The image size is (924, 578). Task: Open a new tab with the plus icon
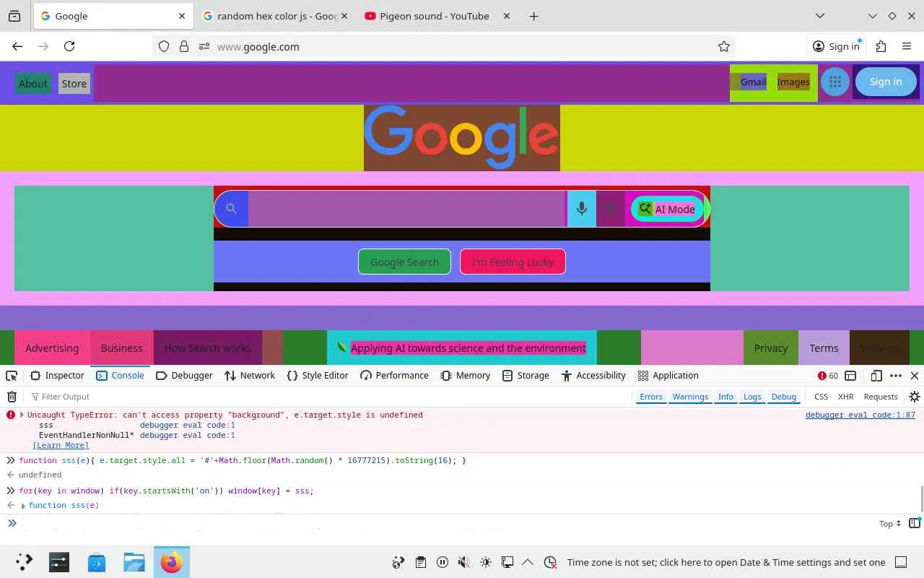(x=533, y=16)
